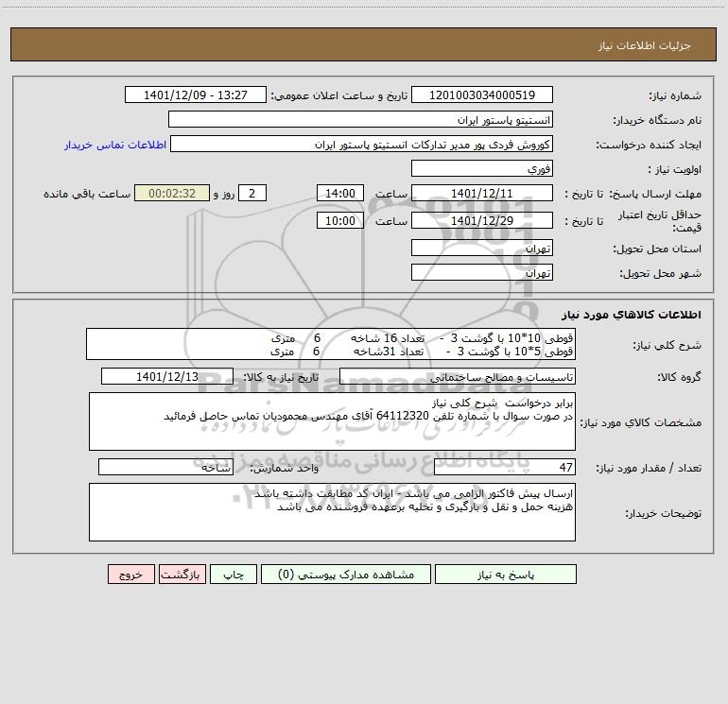
Task: Click the ایجاد کننده درخواست label
Action: (x=649, y=146)
